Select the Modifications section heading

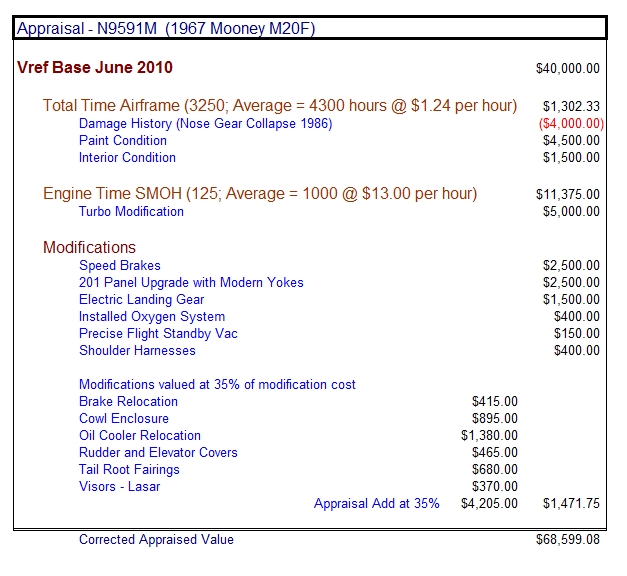pos(89,248)
